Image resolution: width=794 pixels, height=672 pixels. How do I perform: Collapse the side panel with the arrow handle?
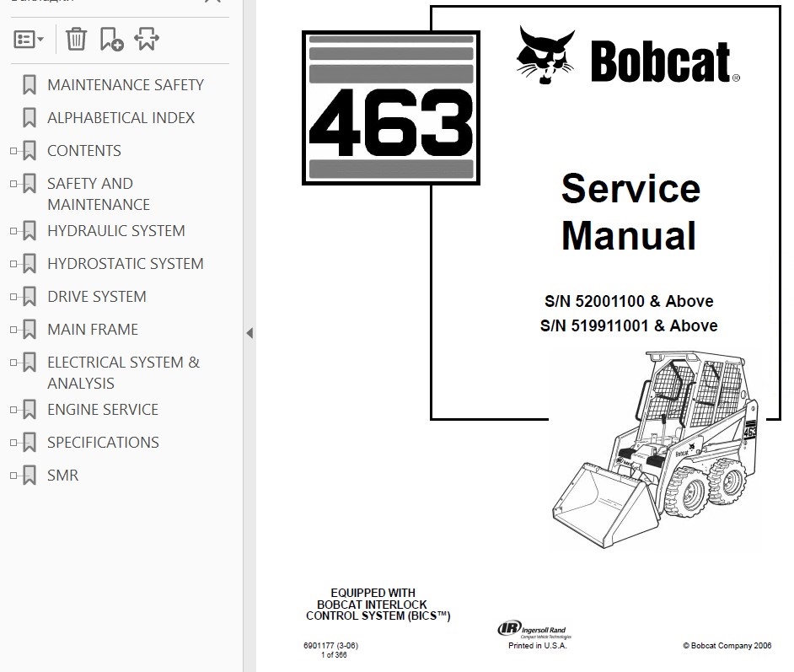tap(249, 333)
